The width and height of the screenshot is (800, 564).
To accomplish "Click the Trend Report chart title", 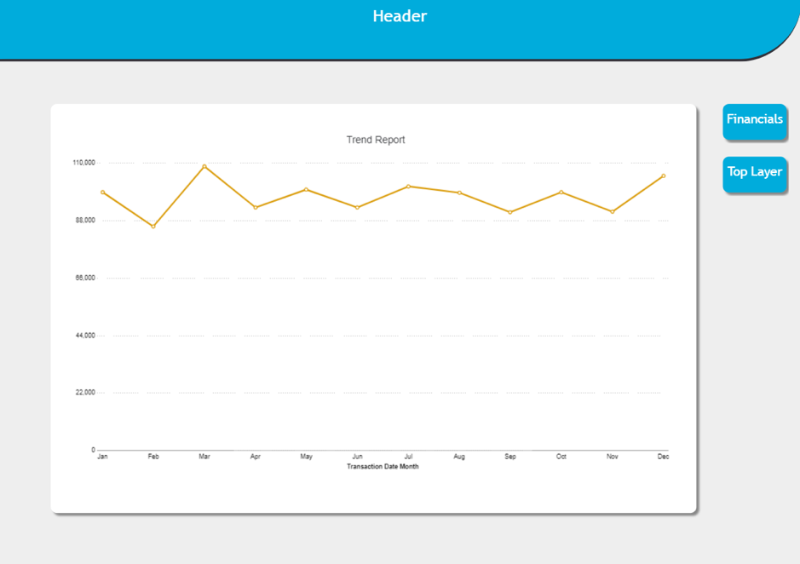I will (x=375, y=140).
